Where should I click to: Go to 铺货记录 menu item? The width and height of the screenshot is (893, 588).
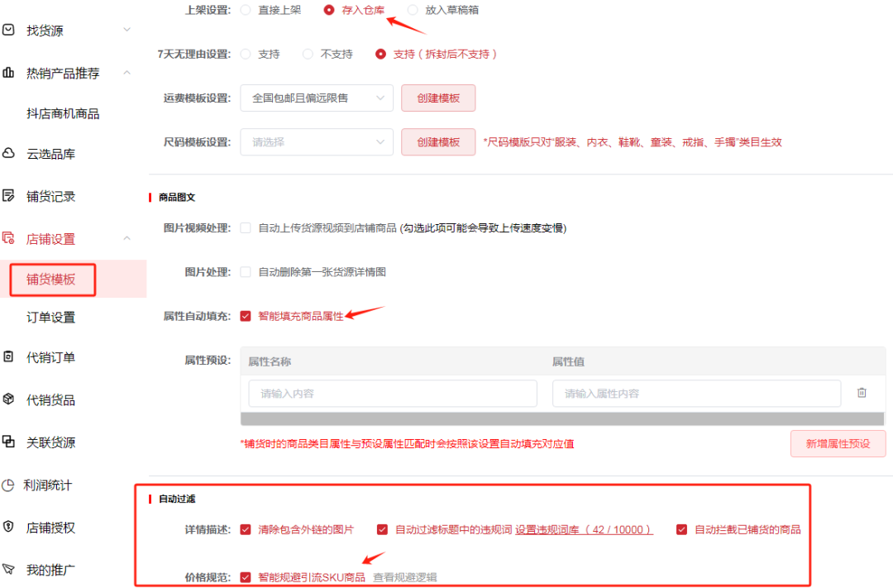[x=50, y=197]
